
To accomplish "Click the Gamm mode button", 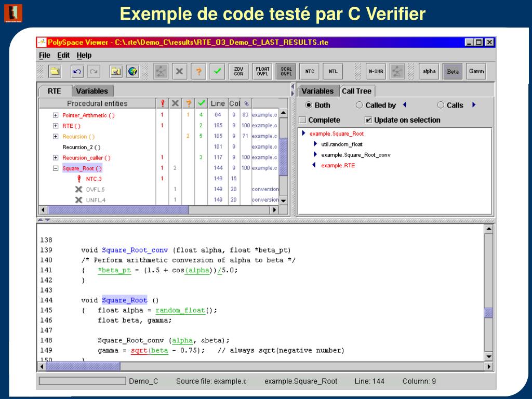I will click(x=476, y=71).
